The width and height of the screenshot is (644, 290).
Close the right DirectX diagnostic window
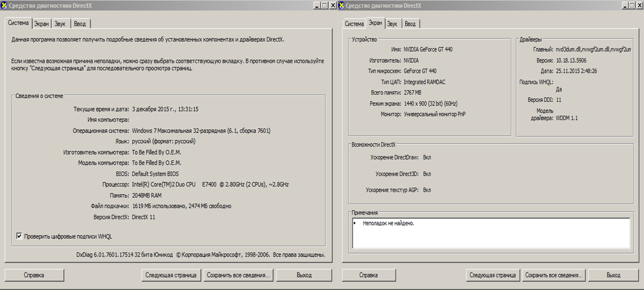coord(640,5)
